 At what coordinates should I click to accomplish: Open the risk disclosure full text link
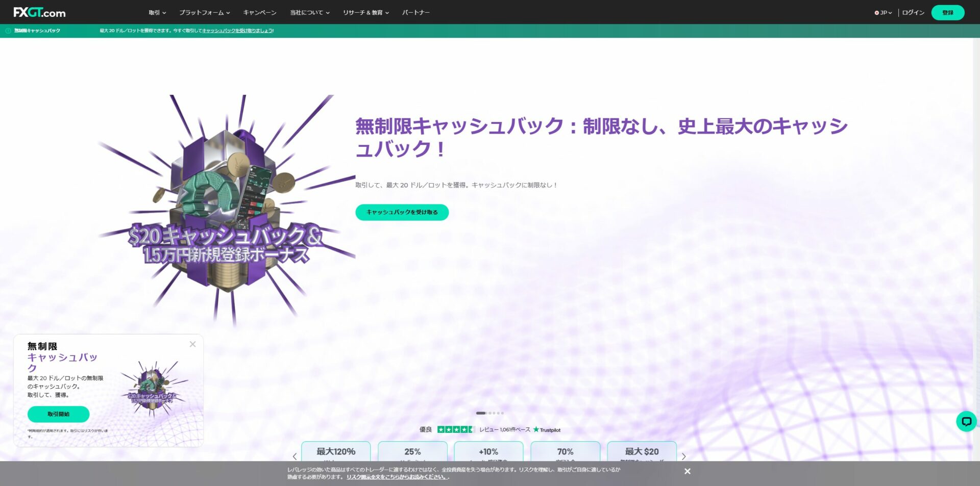[397, 477]
